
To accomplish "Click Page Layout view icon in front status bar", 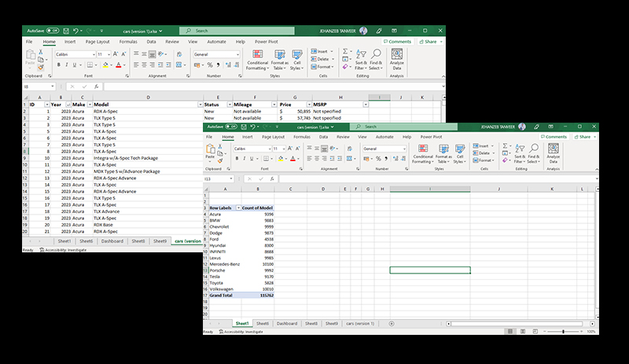I will [x=523, y=332].
